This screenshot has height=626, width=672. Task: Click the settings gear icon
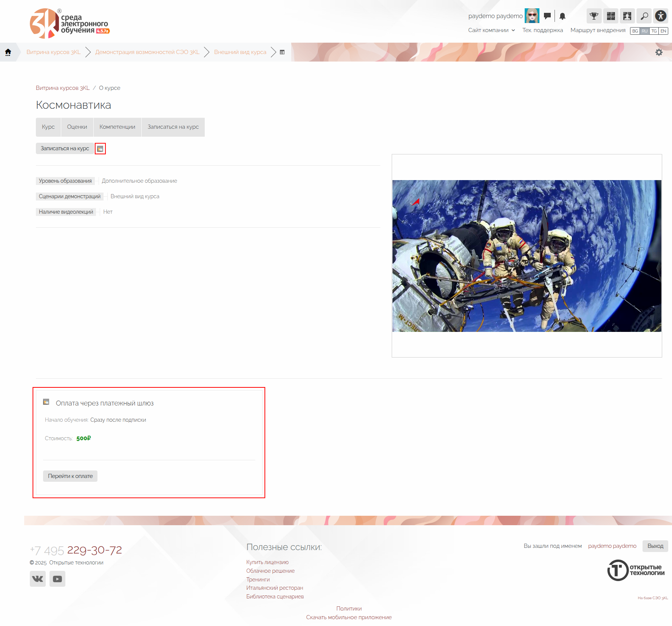tap(659, 52)
